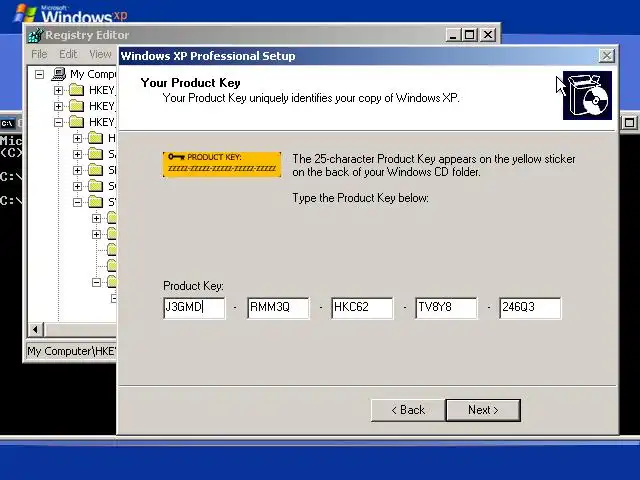This screenshot has width=640, height=480.
Task: Click the 'Product Key:' label
Action: [193, 286]
